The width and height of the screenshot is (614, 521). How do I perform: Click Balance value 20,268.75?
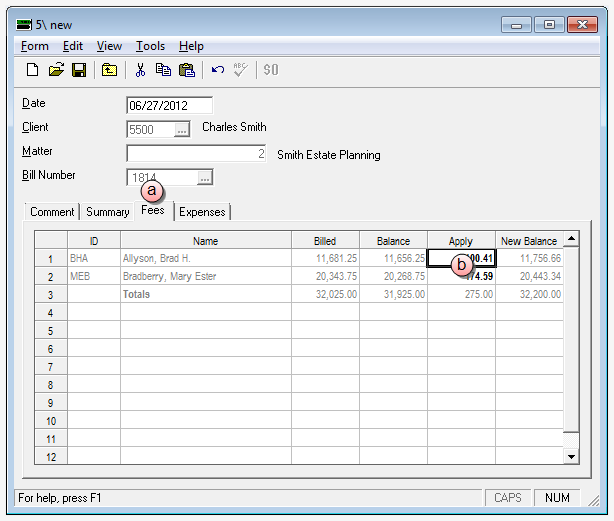[x=393, y=276]
